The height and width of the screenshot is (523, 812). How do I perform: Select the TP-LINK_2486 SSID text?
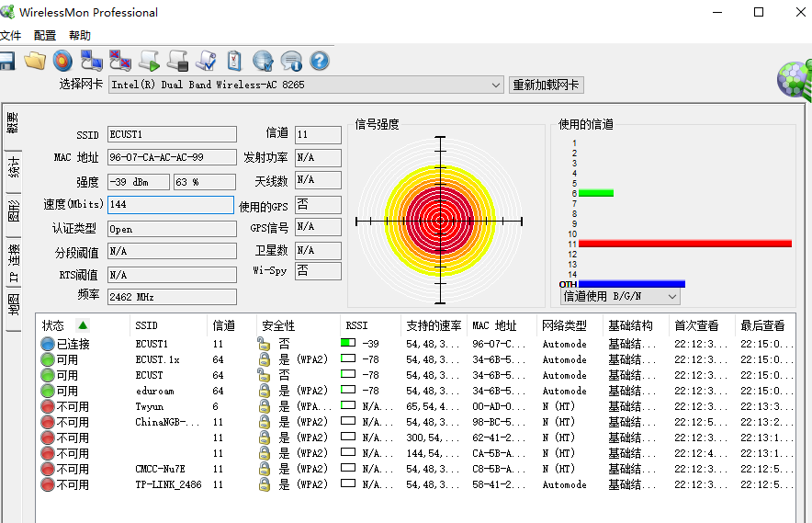168,484
